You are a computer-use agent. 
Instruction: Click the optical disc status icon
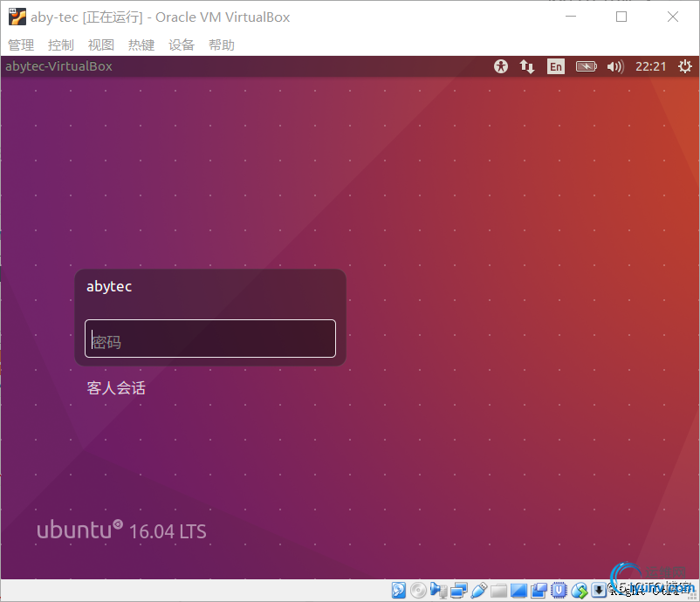click(418, 590)
